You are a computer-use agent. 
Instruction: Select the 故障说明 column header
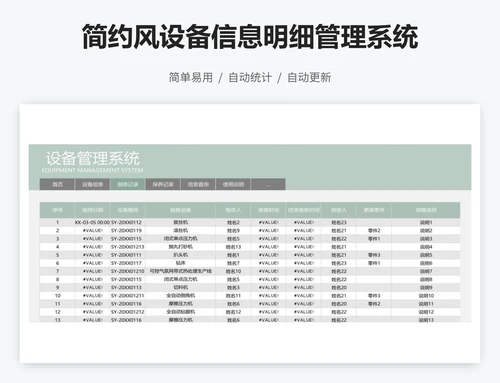click(426, 210)
